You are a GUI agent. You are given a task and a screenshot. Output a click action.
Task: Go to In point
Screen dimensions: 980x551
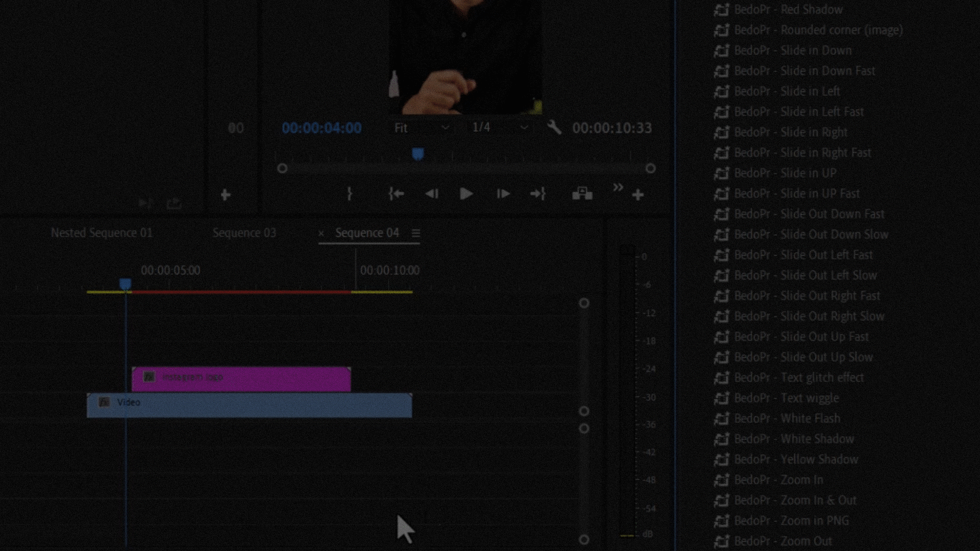point(396,194)
